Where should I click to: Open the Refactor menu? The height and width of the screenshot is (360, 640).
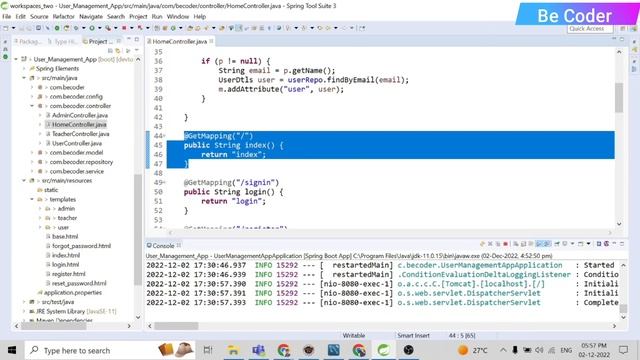64,16
